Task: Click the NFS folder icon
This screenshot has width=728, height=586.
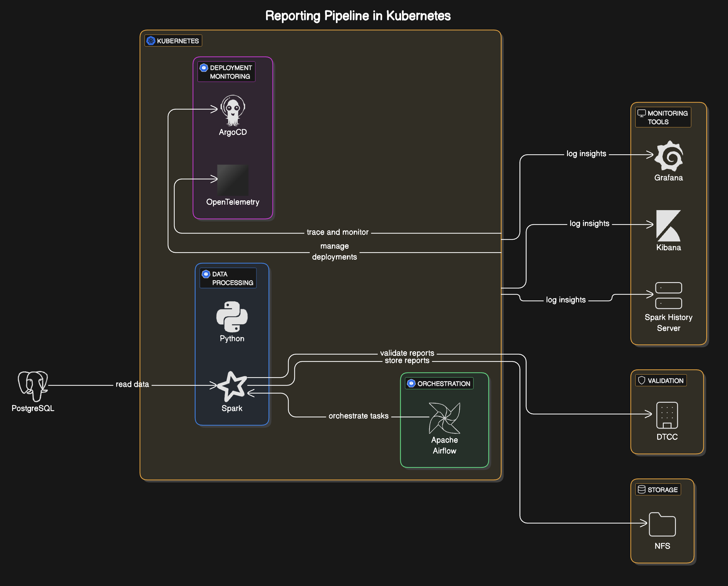Action: (662, 524)
